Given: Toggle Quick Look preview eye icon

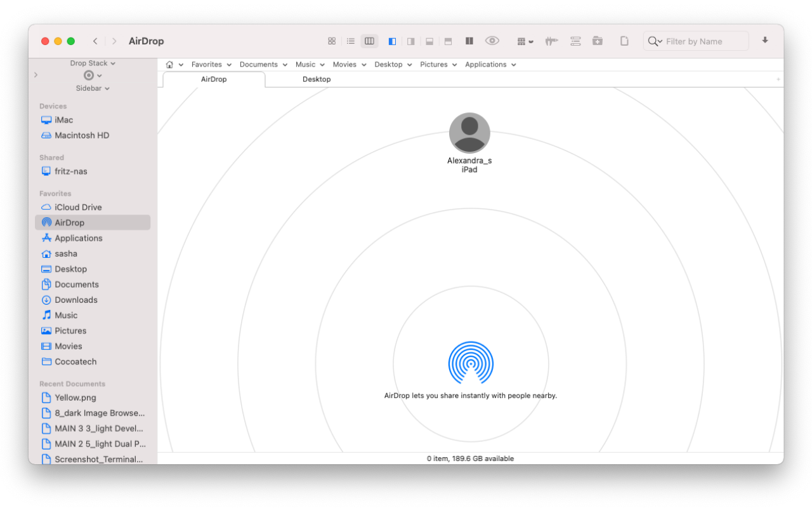Looking at the screenshot, I should [492, 41].
